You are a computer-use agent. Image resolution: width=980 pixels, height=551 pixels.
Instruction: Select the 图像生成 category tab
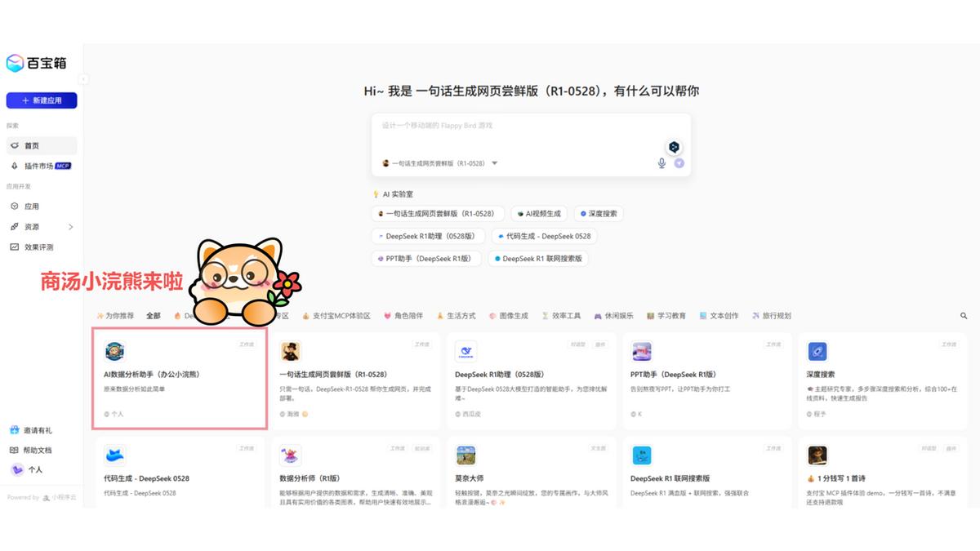(x=509, y=316)
